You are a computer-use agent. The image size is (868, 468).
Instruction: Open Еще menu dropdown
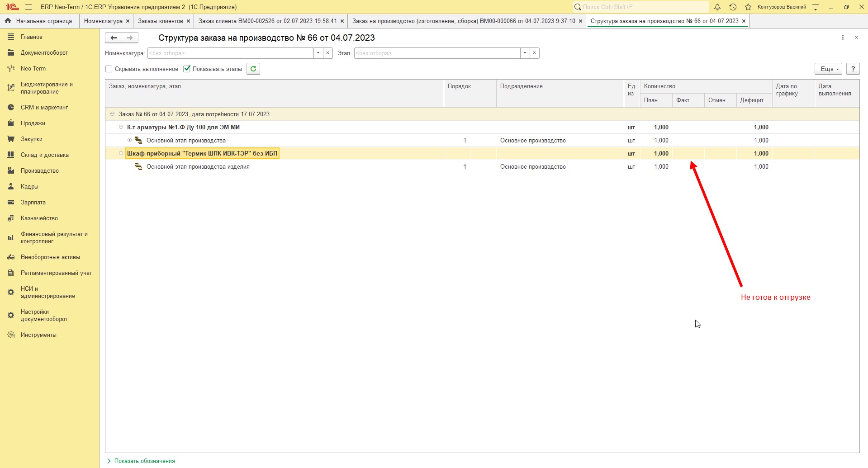click(x=828, y=69)
